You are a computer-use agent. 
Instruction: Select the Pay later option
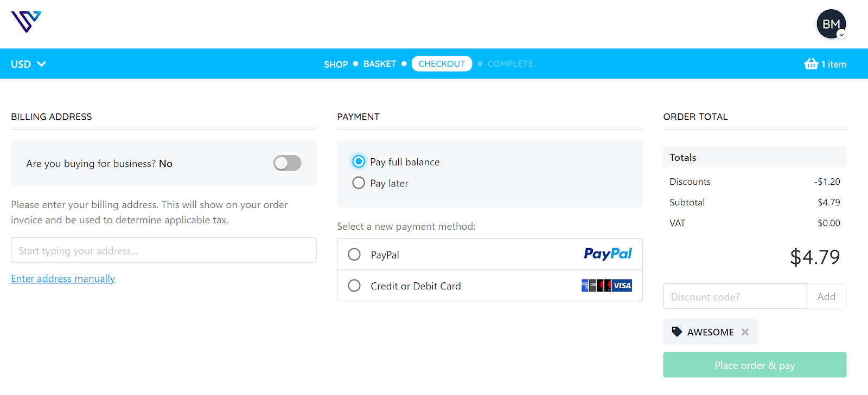[x=359, y=183]
